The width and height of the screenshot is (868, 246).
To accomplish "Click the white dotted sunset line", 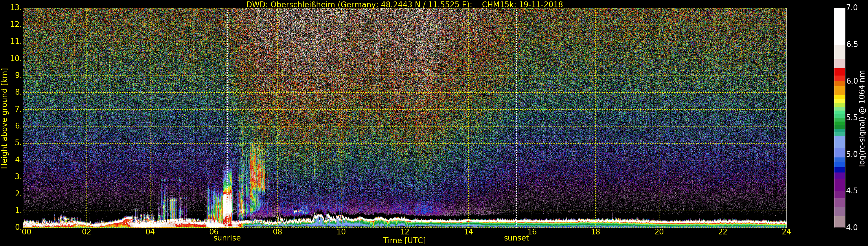I will [x=516, y=101].
